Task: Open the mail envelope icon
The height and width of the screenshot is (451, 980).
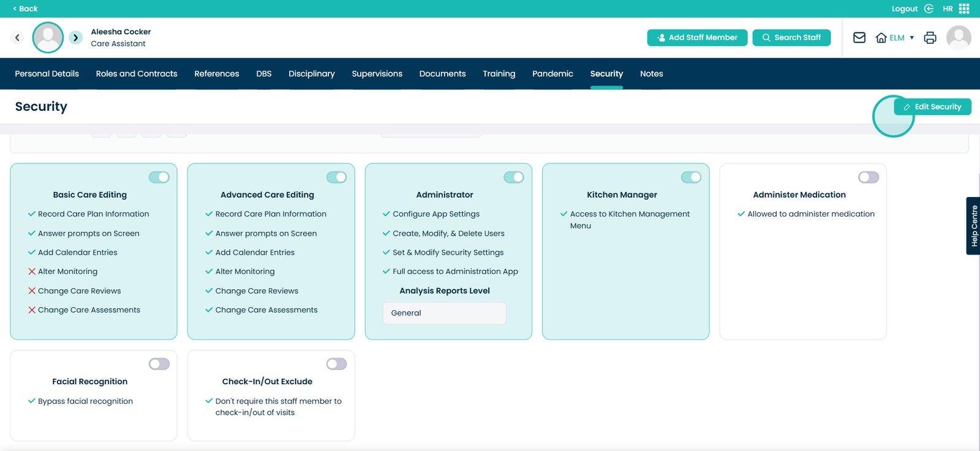Action: click(859, 37)
